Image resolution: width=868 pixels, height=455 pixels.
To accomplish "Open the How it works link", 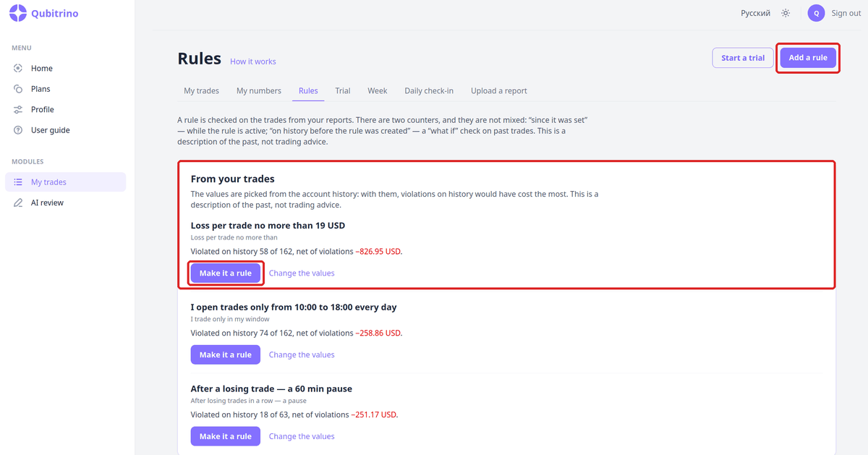I will 253,61.
